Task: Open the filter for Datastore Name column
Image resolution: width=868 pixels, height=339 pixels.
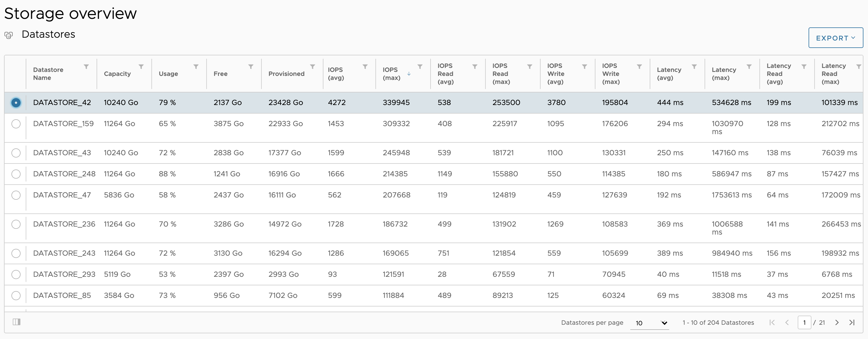Action: click(86, 67)
